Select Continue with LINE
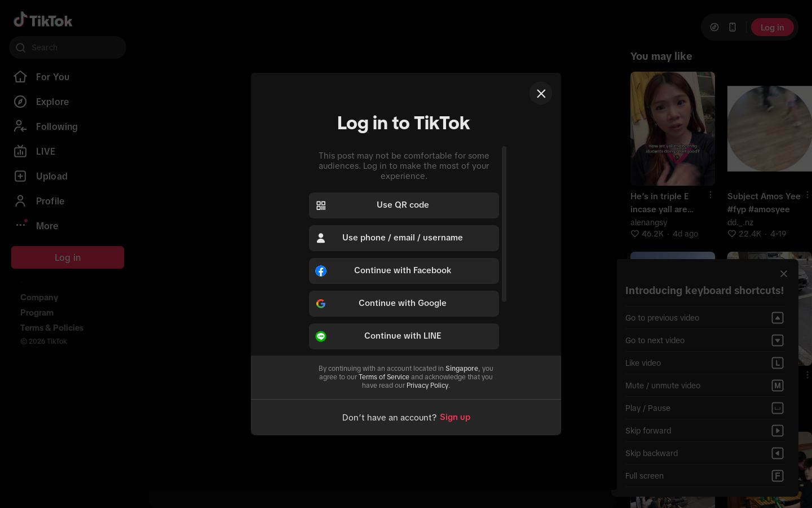The image size is (812, 508). pos(404,336)
